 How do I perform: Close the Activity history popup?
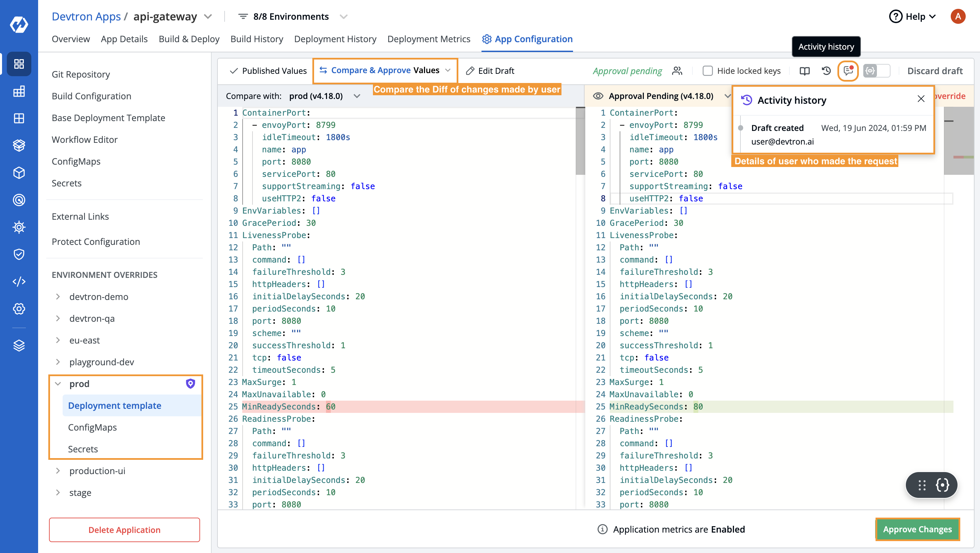tap(921, 99)
